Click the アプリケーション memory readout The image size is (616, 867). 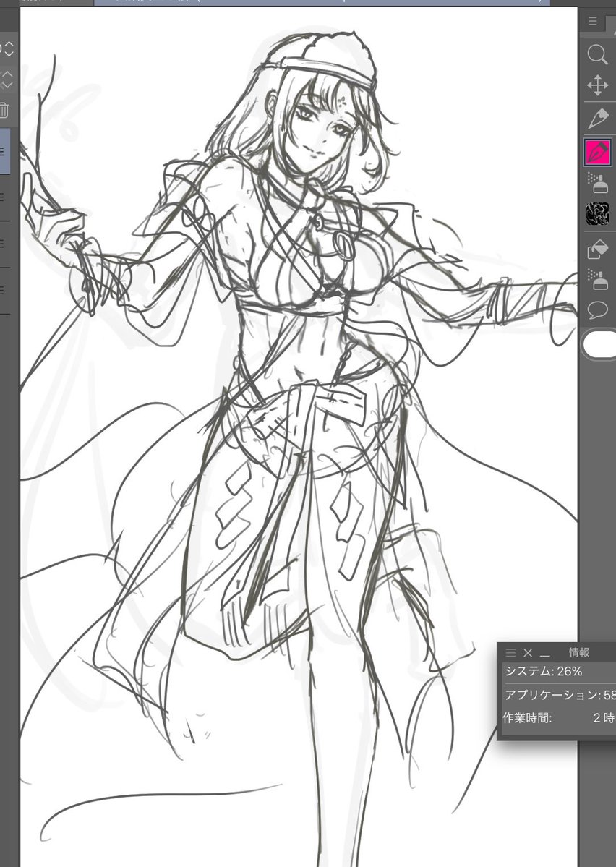coord(560,694)
